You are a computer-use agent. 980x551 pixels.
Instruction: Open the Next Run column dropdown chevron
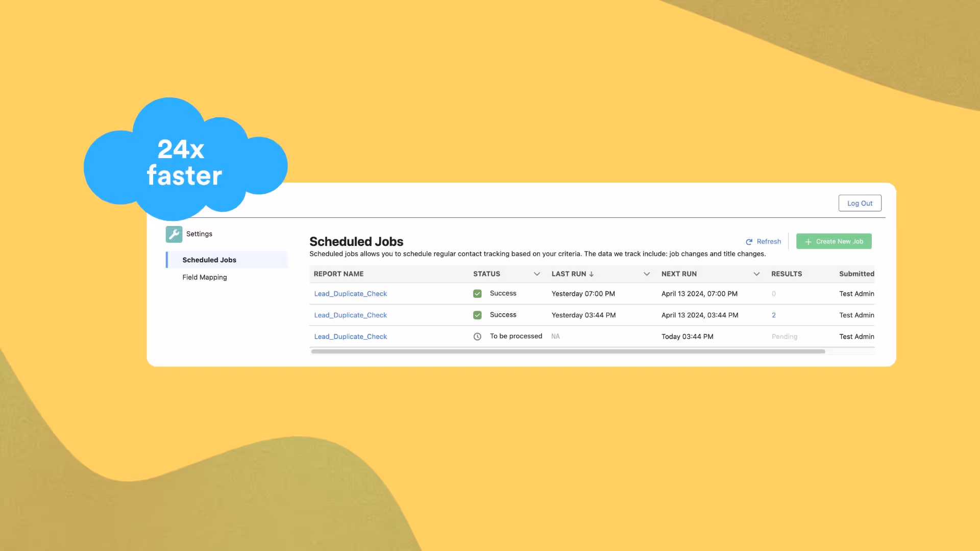756,274
